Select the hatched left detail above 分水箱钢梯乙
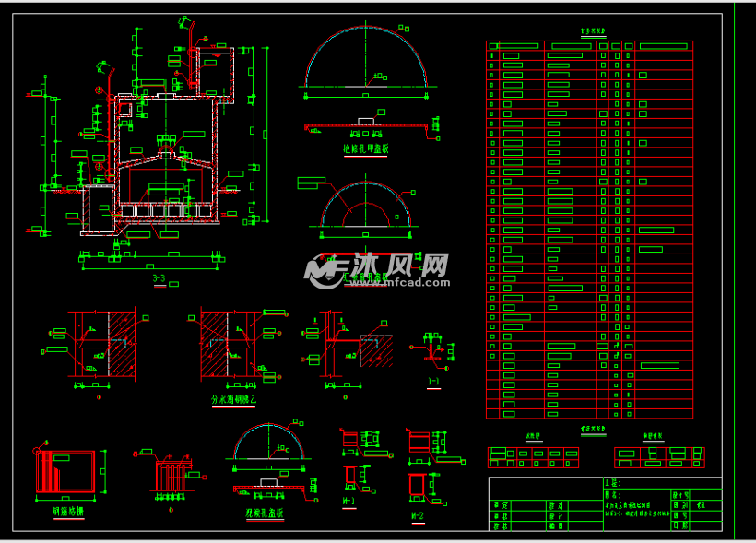 tap(98, 345)
